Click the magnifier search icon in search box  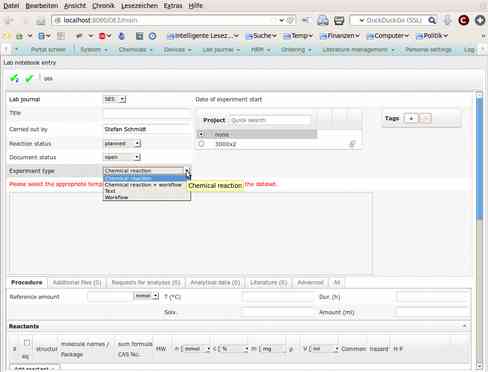coord(432,20)
